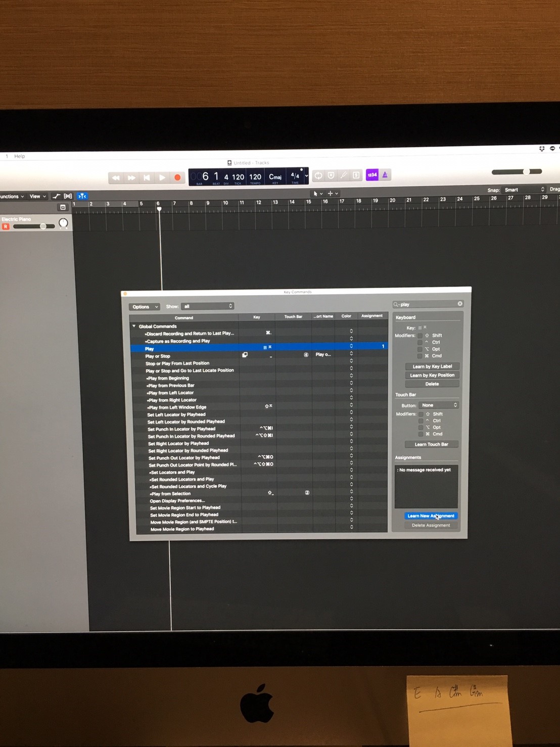Click the Go to Beginning button
The width and height of the screenshot is (560, 747).
click(x=147, y=178)
